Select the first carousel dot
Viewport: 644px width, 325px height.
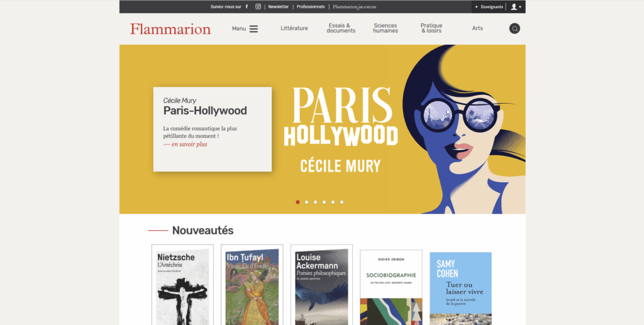297,202
